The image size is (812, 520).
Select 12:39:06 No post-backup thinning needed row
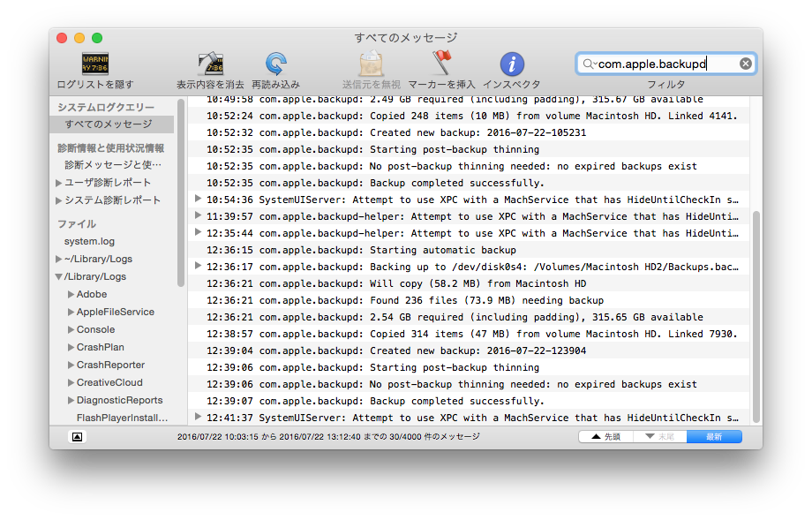click(469, 384)
